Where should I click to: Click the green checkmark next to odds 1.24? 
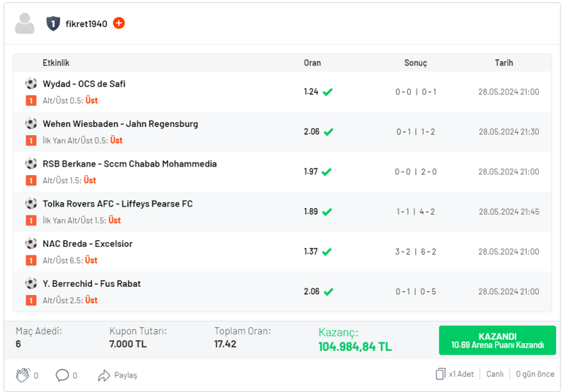328,92
